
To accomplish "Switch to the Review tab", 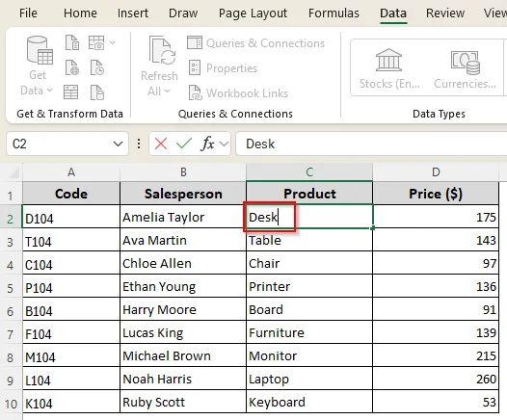I will (x=445, y=13).
